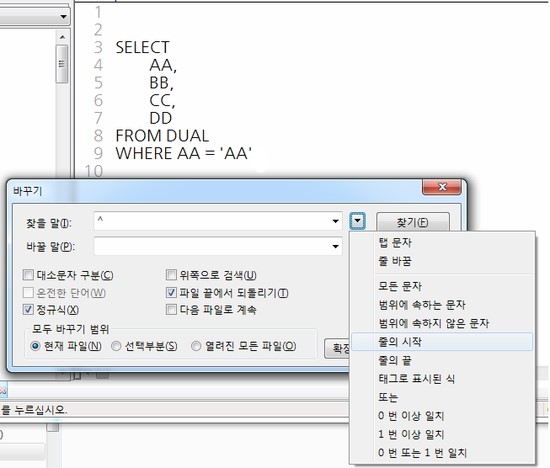Click line number 8 in the gutter

(98, 136)
